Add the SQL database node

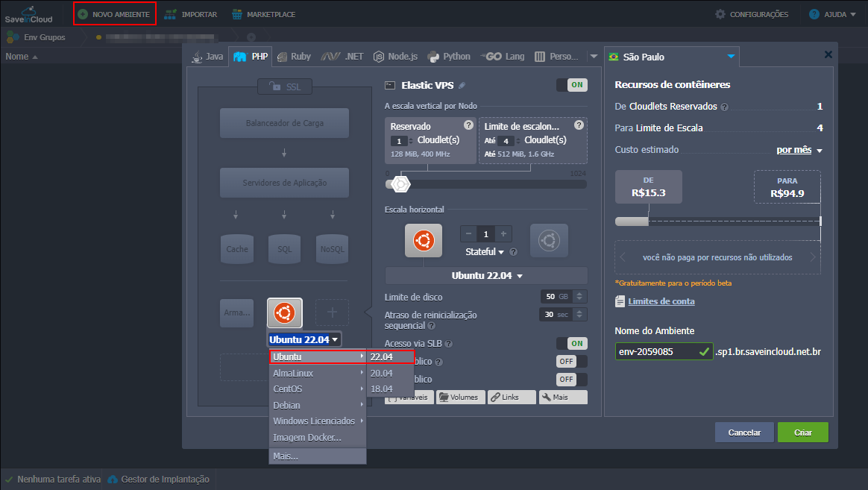click(285, 249)
